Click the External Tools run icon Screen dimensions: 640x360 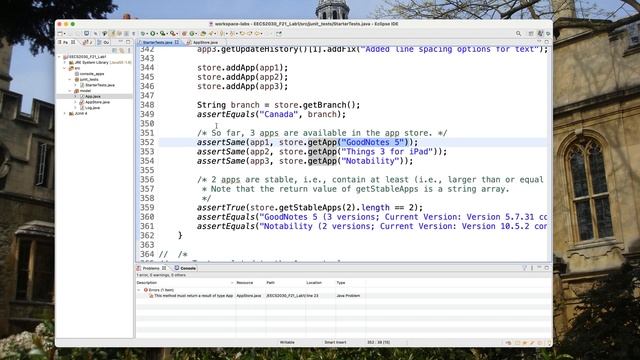coord(173,33)
